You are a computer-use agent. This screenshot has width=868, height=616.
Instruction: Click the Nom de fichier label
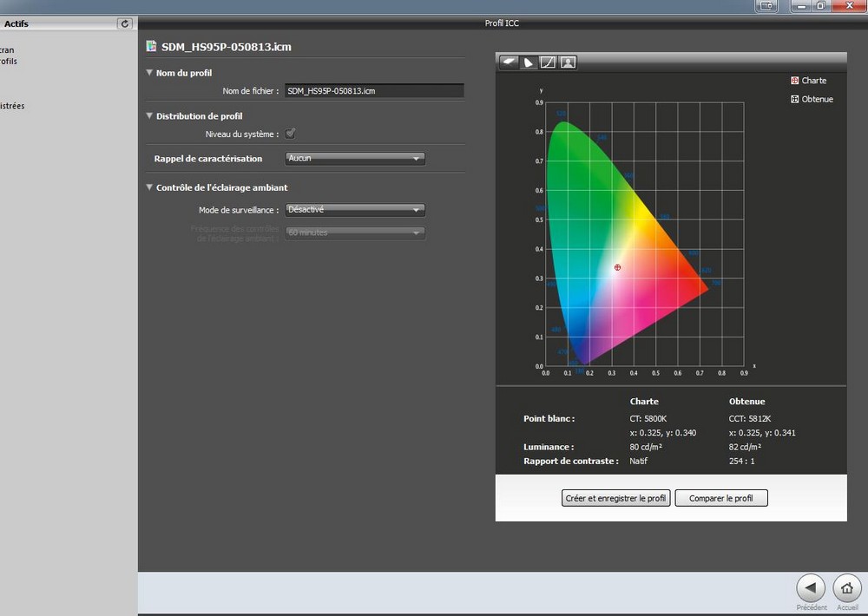(250, 91)
